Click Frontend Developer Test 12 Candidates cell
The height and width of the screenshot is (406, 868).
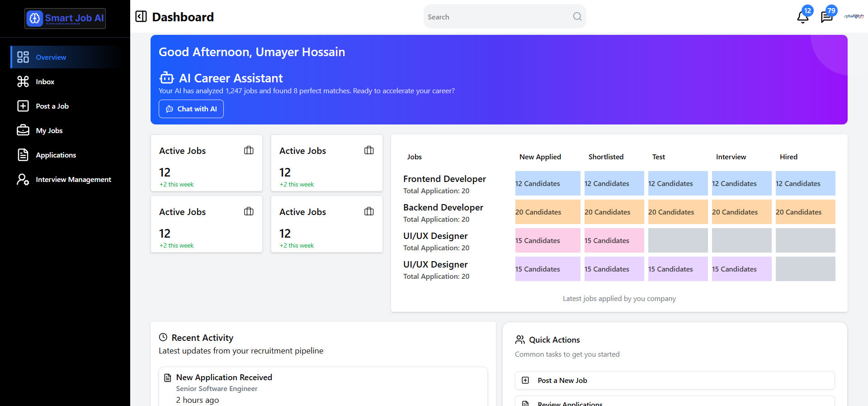pos(678,183)
